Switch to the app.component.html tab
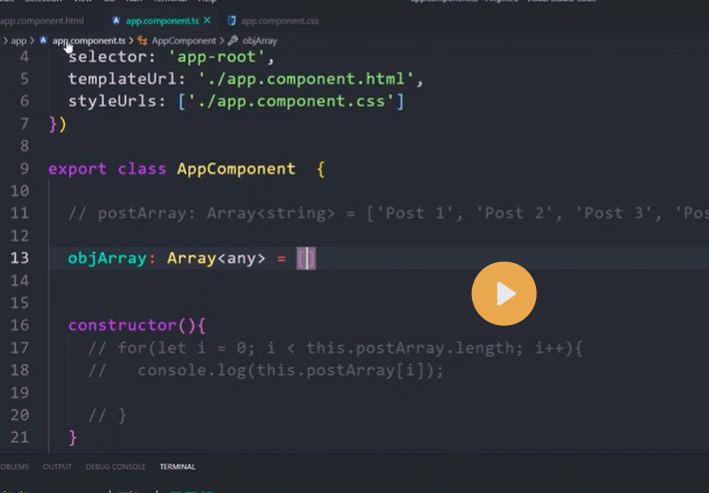The width and height of the screenshot is (709, 493). [x=43, y=20]
